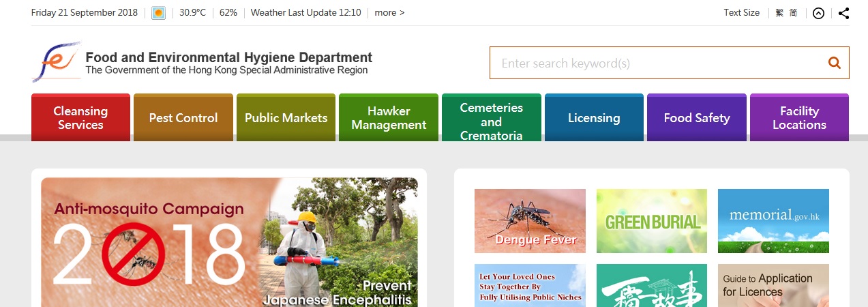Click the search magnifier icon
The image size is (868, 307).
coord(835,63)
